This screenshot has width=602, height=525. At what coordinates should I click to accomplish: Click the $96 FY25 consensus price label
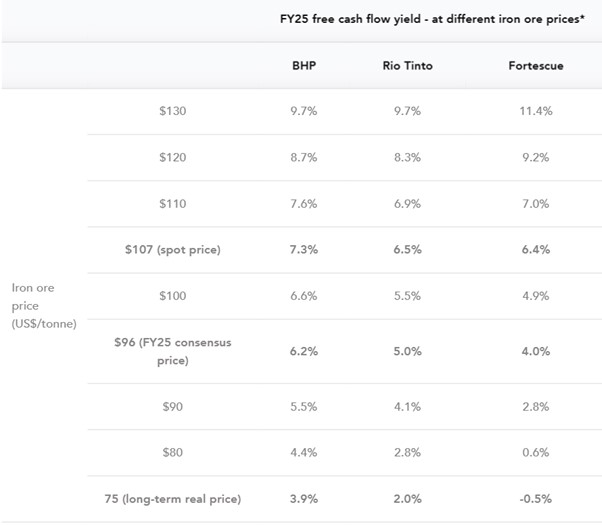(173, 351)
